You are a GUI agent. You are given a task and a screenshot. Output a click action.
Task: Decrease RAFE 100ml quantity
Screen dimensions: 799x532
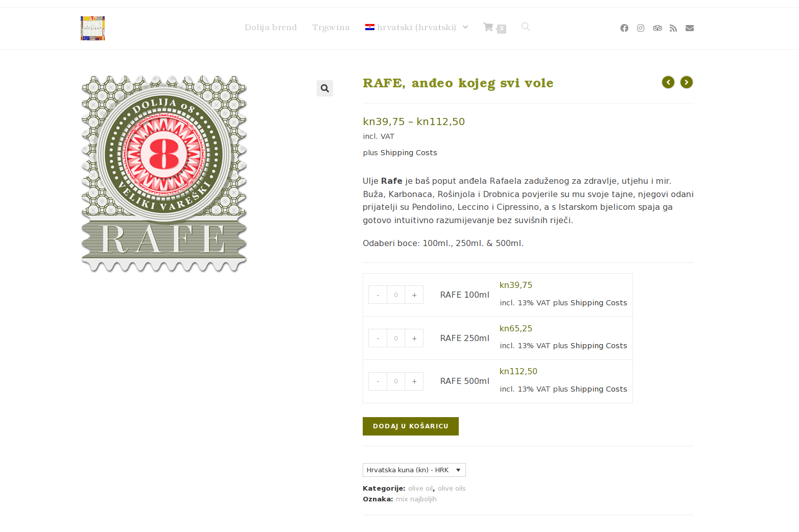(x=378, y=295)
